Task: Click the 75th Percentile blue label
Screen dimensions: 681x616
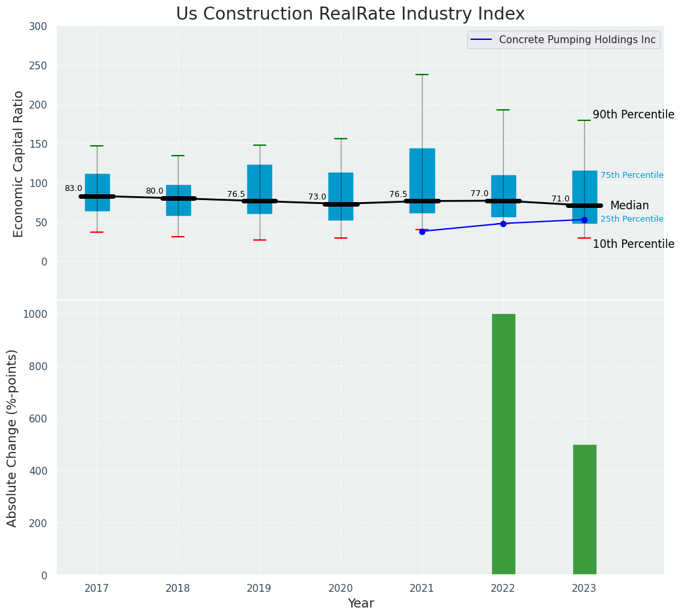Action: pyautogui.click(x=632, y=175)
